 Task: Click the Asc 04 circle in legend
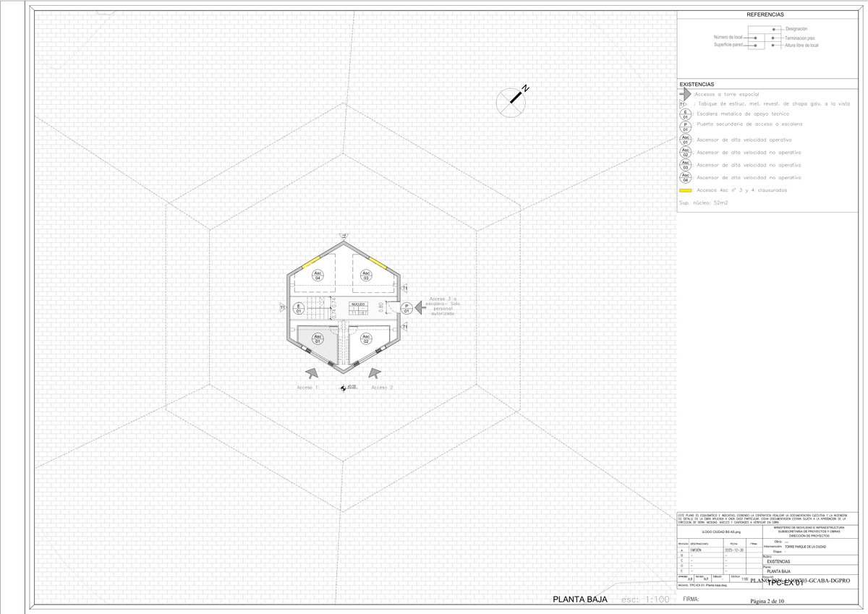pyautogui.click(x=685, y=178)
